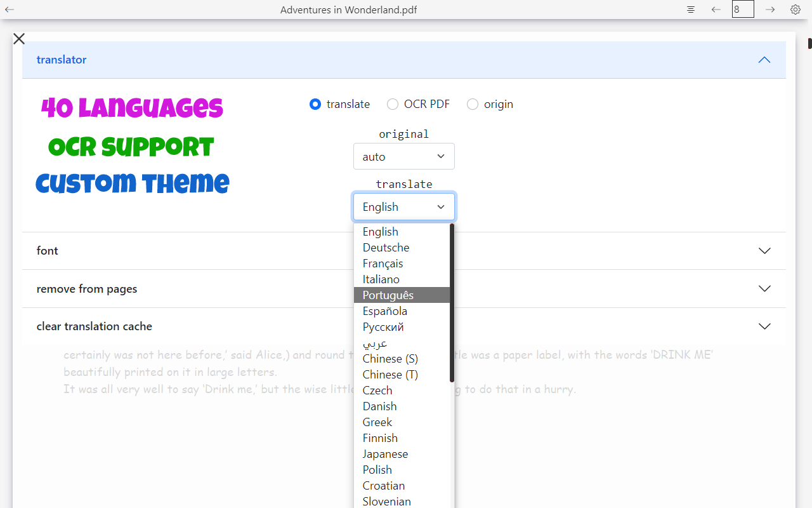This screenshot has width=812, height=508.
Task: Expand the remove from pages section
Action: 404,289
